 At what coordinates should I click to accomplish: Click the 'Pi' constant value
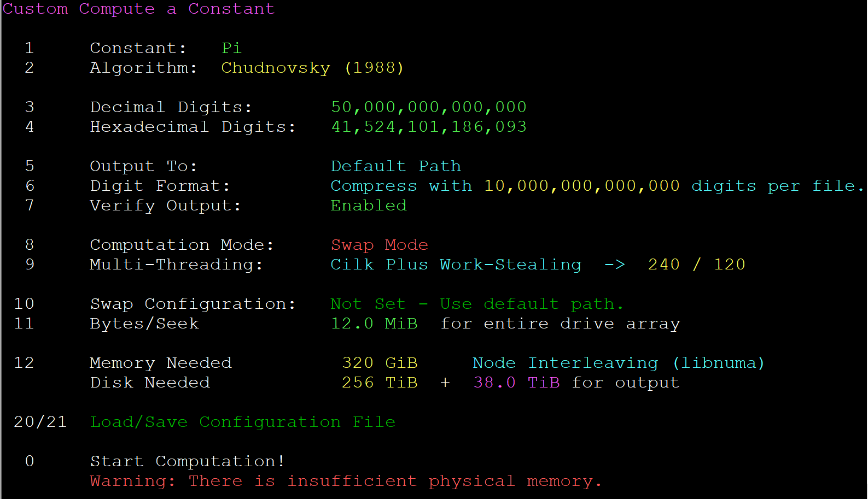click(231, 48)
